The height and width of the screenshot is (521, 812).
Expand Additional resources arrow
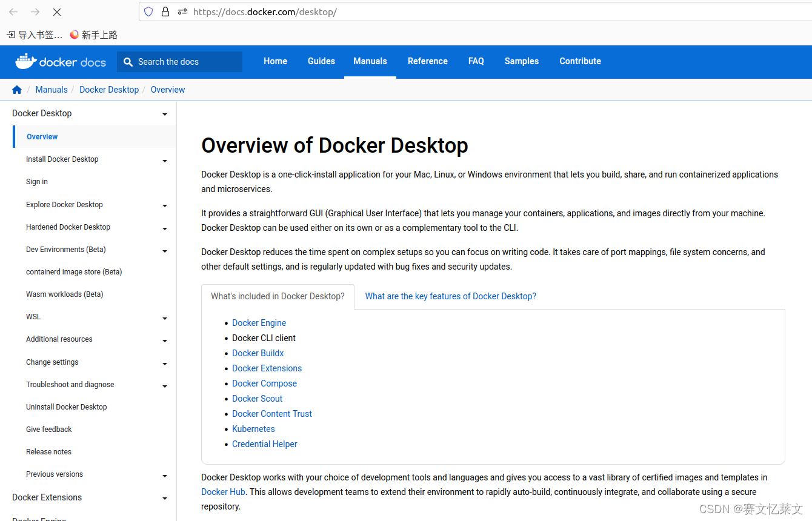pos(165,341)
